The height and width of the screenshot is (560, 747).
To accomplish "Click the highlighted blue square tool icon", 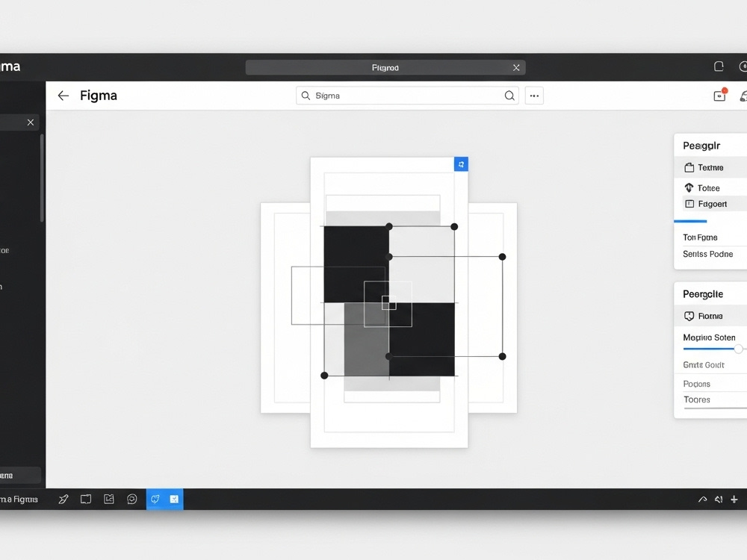I will [x=174, y=499].
